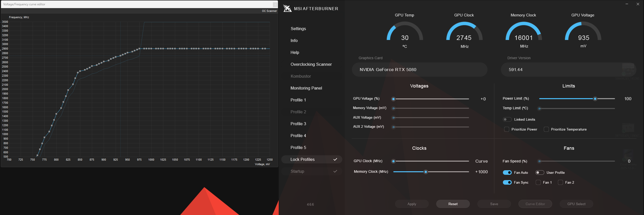Screen dimensions: 644x215
Task: Open the Curve Editor button
Action: click(x=535, y=204)
